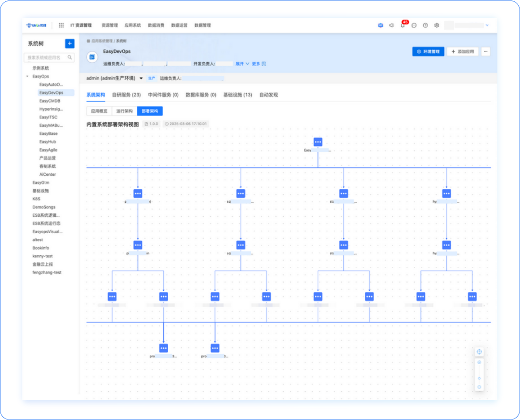Click the node labeled starting with 'hy' in second row

tap(446, 194)
